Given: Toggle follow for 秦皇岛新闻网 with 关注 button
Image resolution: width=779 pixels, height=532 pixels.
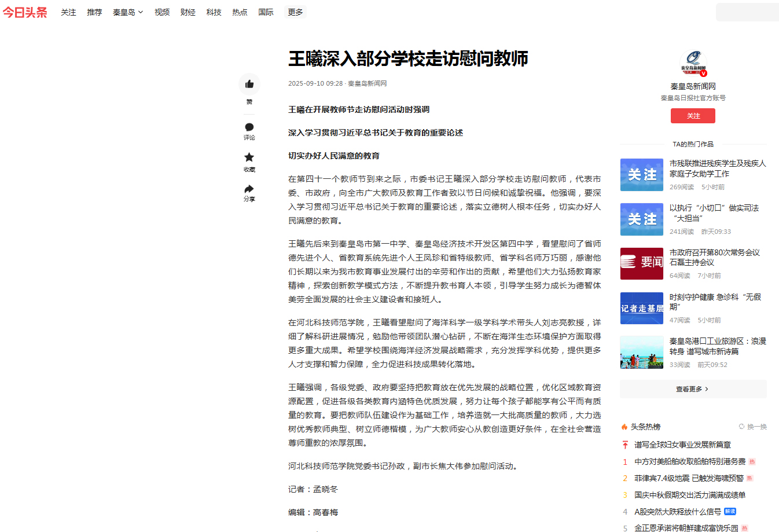Looking at the screenshot, I should [x=693, y=116].
